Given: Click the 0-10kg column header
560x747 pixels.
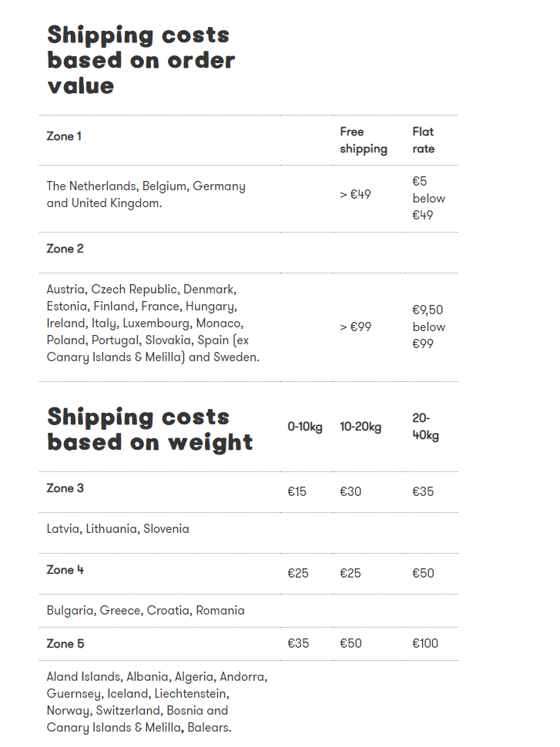Looking at the screenshot, I should pyautogui.click(x=304, y=427).
